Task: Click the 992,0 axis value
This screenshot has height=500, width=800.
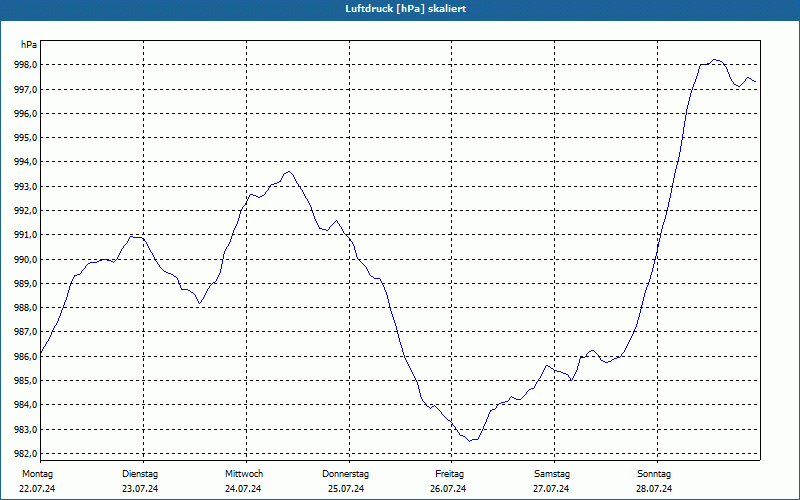Action: [27, 211]
